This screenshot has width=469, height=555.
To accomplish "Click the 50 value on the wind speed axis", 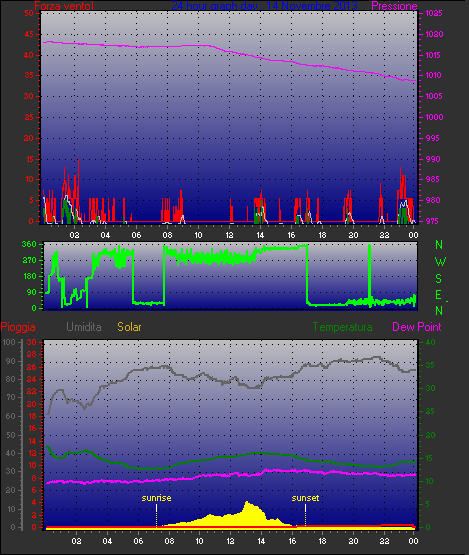I will (29, 13).
